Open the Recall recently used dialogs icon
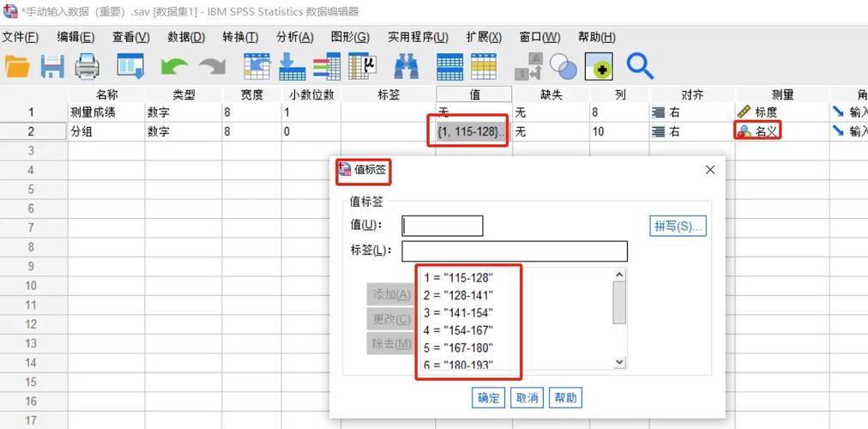Viewport: 868px width, 429px height. click(130, 66)
